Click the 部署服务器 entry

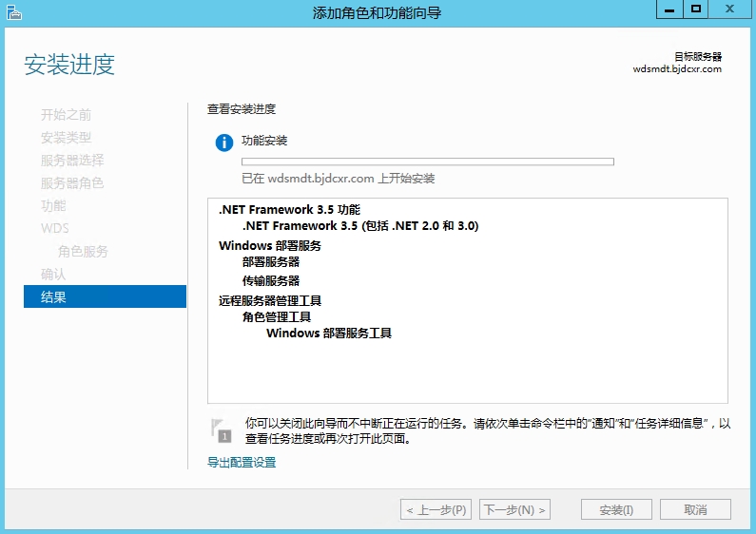coord(271,262)
